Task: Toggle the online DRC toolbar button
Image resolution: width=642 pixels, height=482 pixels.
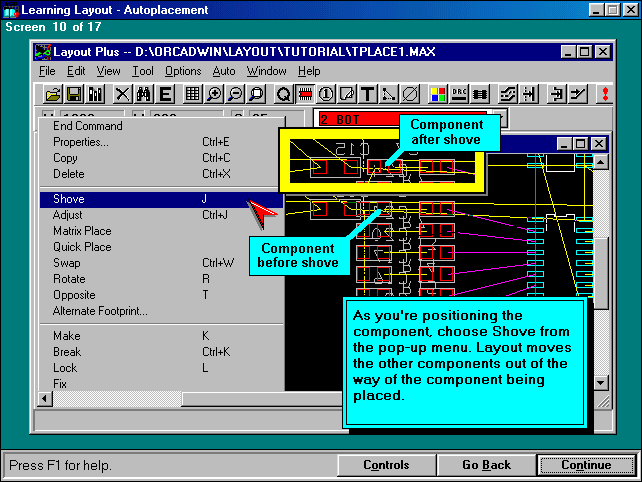Action: 459,94
